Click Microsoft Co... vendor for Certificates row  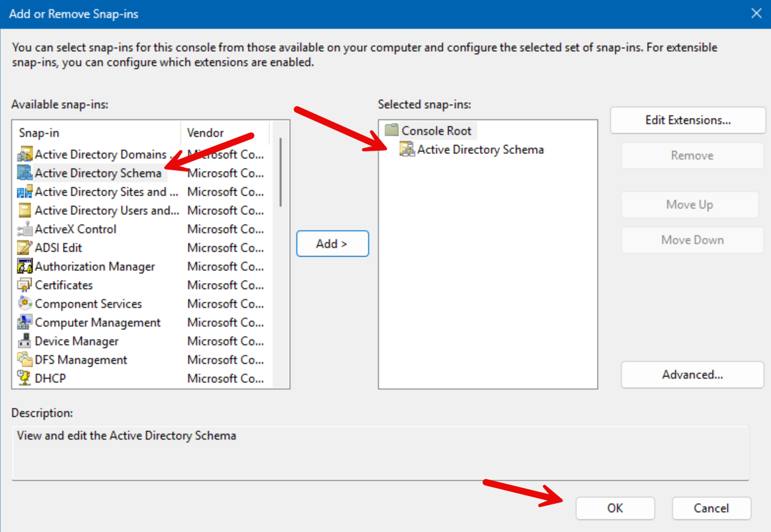[226, 285]
